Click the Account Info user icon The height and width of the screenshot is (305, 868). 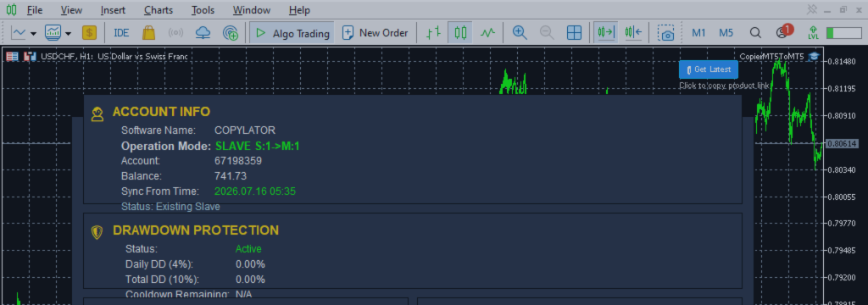point(97,114)
